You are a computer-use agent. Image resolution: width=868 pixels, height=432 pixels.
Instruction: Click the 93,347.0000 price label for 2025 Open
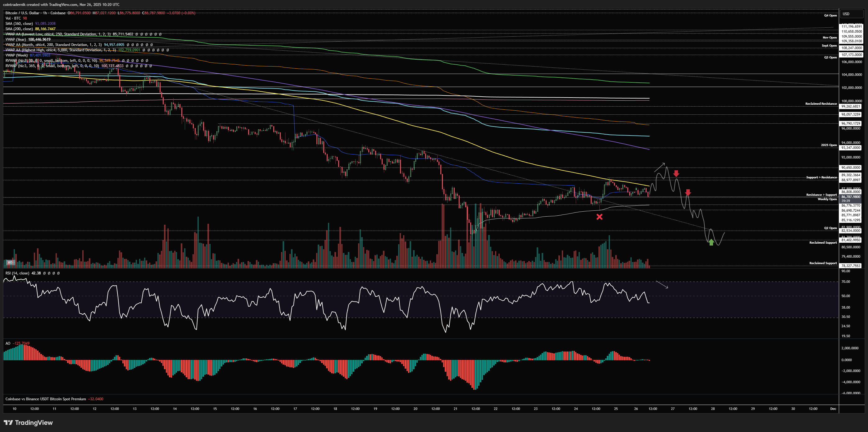click(x=851, y=148)
